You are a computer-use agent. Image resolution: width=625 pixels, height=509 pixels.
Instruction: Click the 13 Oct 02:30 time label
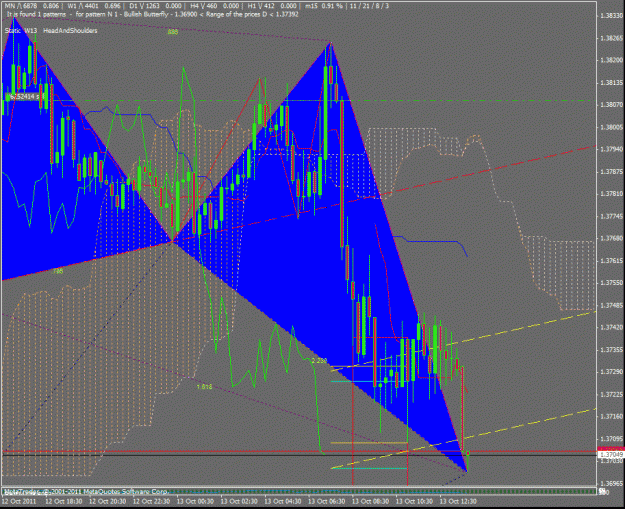(x=239, y=501)
